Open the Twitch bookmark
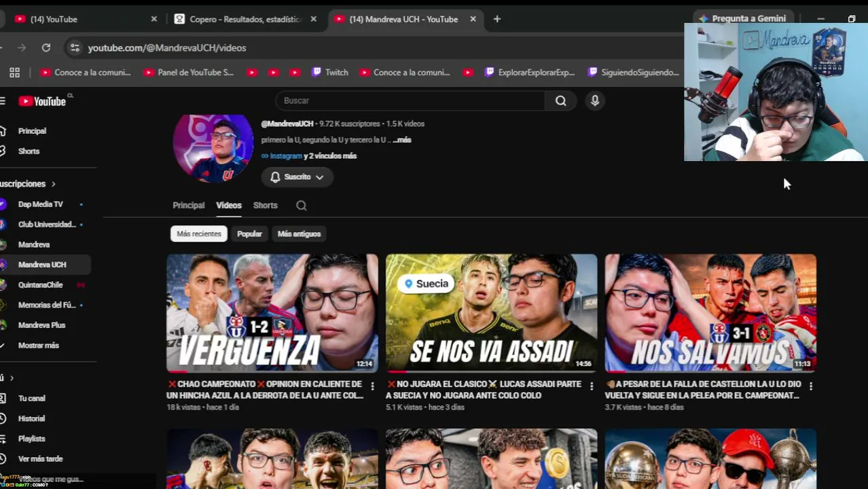The height and width of the screenshot is (489, 868). (330, 73)
